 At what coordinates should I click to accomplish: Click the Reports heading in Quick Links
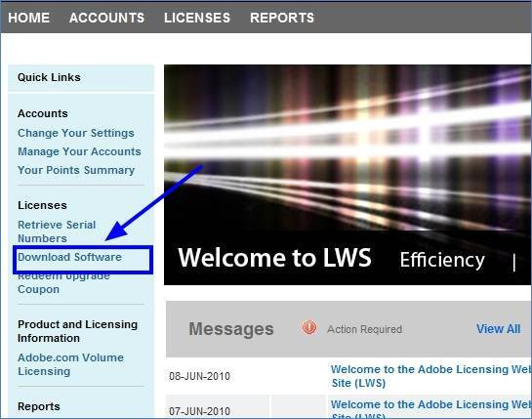coord(39,406)
